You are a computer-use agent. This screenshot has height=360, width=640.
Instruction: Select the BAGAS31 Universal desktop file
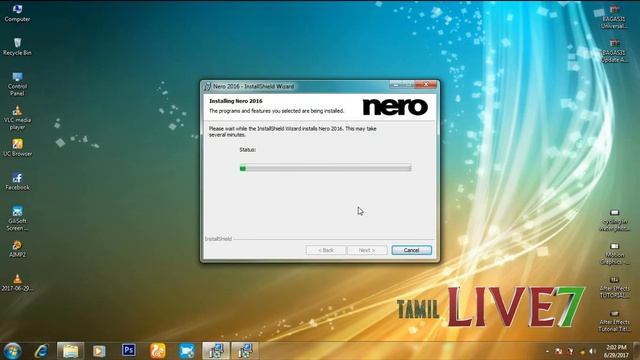(614, 16)
